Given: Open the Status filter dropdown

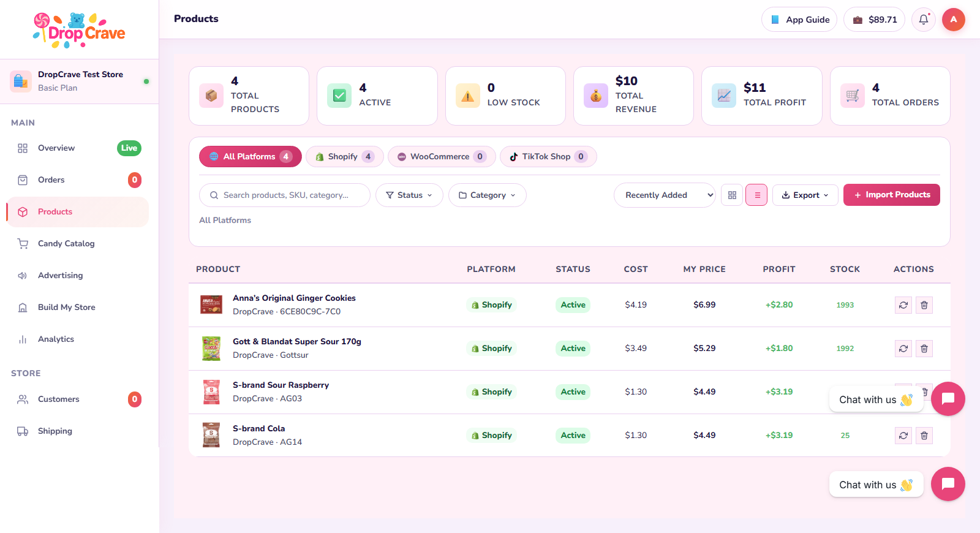Looking at the screenshot, I should pyautogui.click(x=409, y=195).
